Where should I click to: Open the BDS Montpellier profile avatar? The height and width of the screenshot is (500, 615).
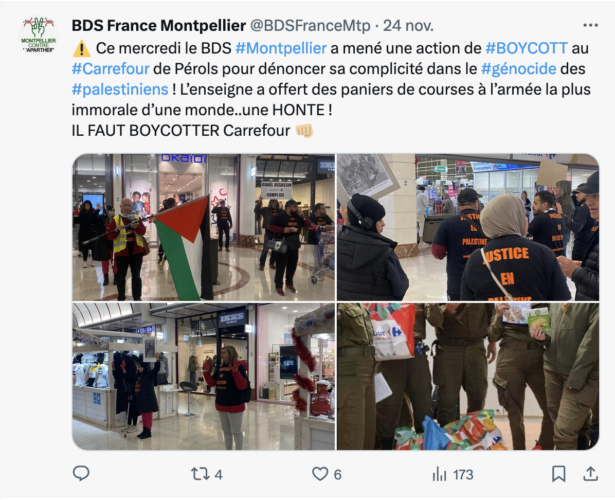[38, 35]
